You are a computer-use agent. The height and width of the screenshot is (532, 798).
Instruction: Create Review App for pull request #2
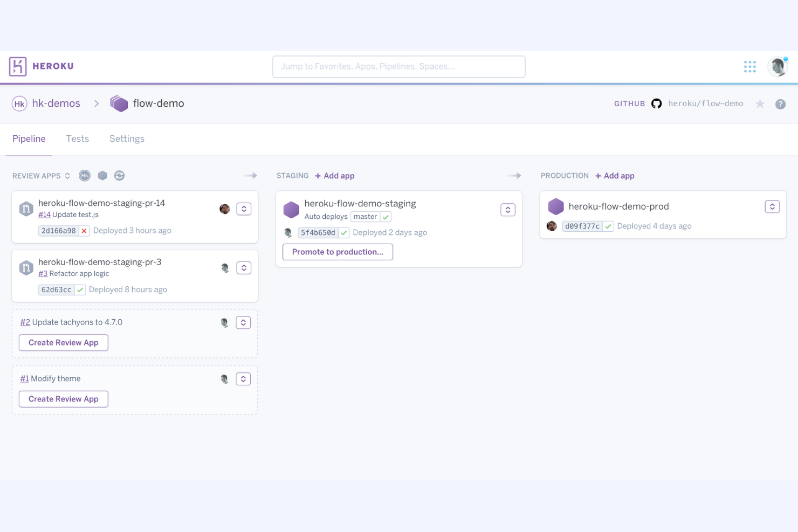coord(63,342)
